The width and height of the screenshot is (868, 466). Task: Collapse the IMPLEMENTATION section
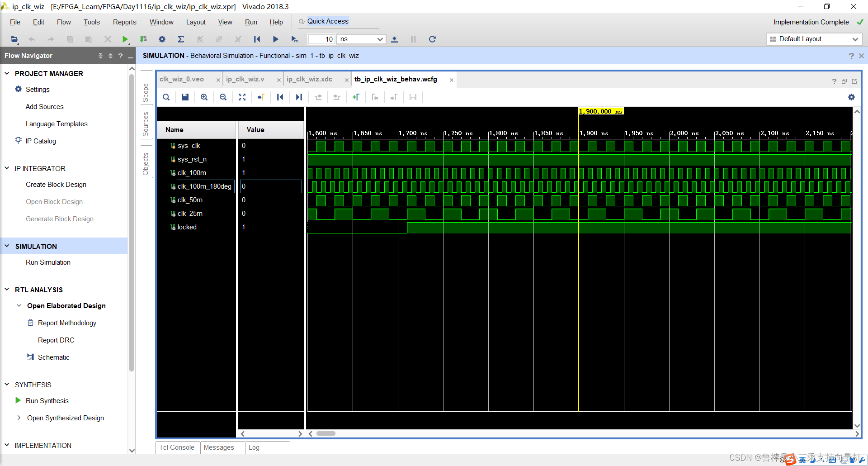[7, 445]
